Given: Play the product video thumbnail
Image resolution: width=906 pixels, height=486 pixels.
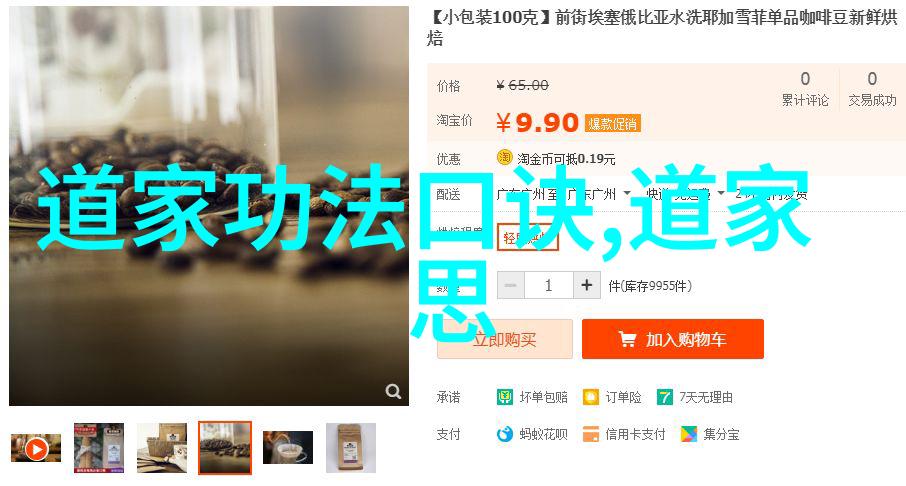Looking at the screenshot, I should tap(36, 448).
